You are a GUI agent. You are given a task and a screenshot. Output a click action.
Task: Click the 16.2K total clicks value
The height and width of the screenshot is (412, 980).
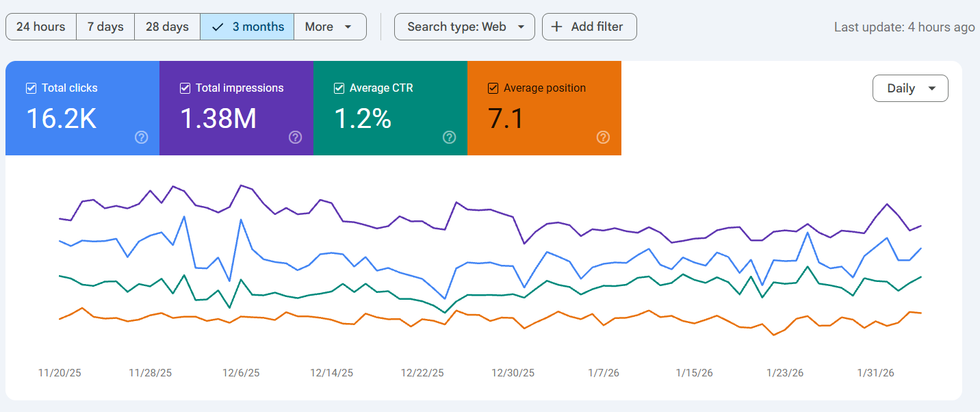(x=61, y=118)
